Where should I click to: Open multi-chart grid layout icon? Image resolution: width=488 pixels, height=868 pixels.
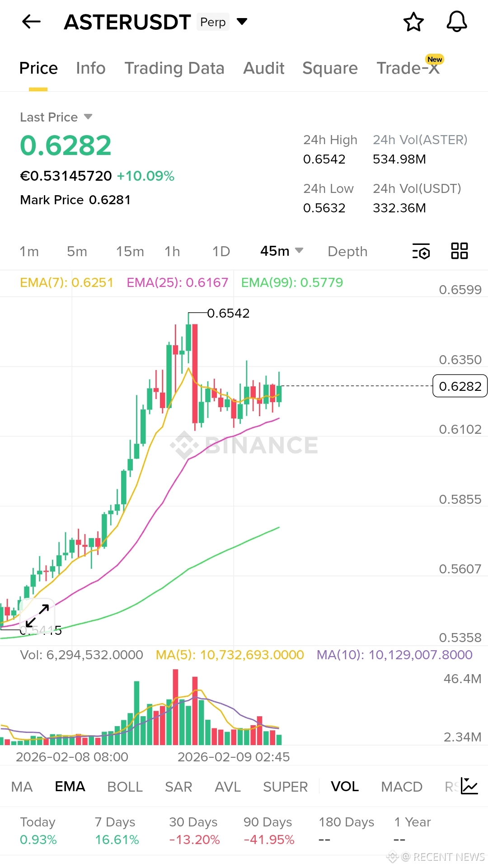(460, 251)
